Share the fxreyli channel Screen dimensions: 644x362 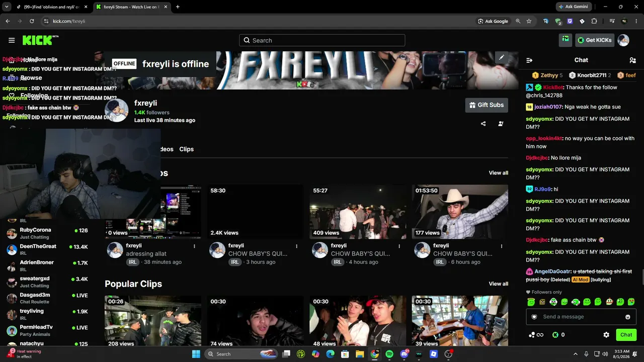(x=484, y=124)
